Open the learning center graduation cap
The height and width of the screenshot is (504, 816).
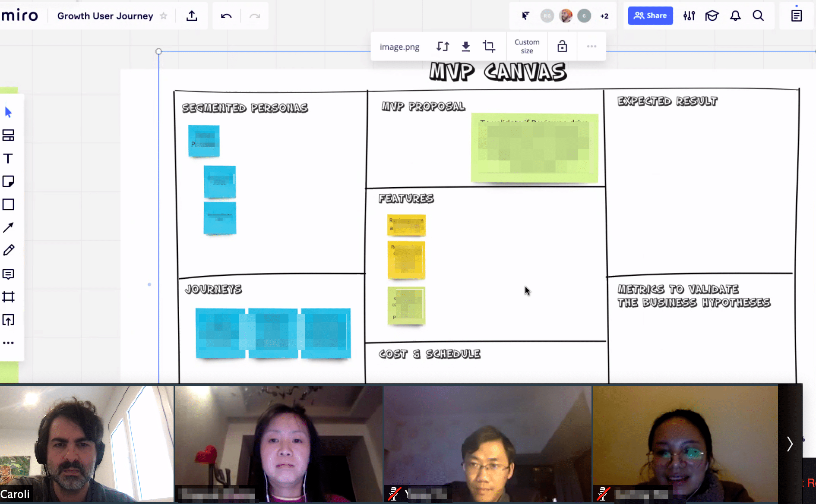pyautogui.click(x=712, y=16)
